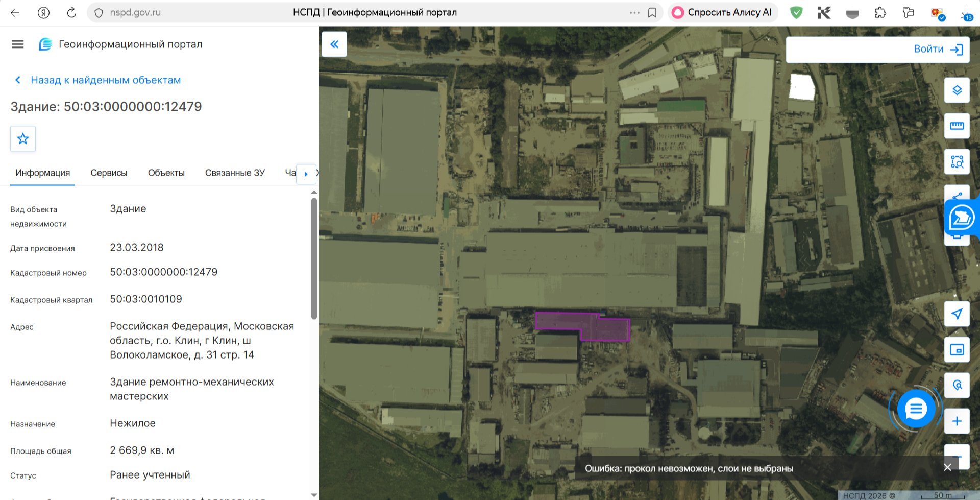Switch to the Информация tab
The width and height of the screenshot is (980, 500).
pos(43,173)
